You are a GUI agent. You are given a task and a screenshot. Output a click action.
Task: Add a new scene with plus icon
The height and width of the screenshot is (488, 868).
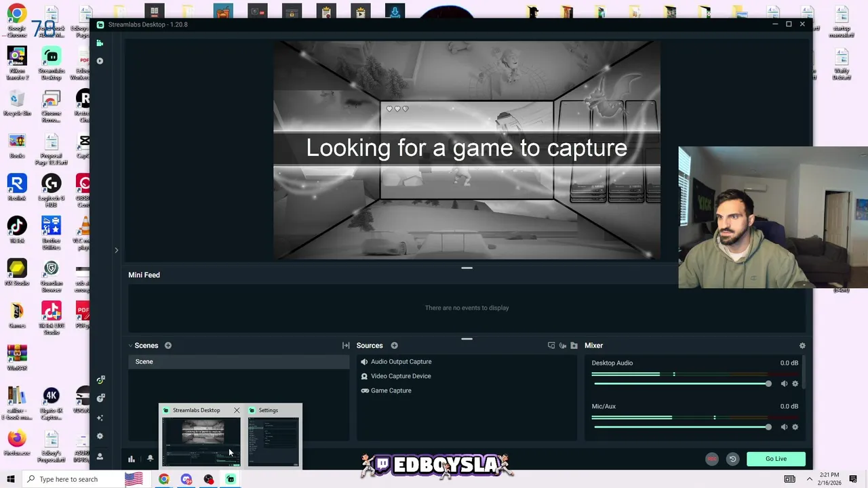pos(168,346)
